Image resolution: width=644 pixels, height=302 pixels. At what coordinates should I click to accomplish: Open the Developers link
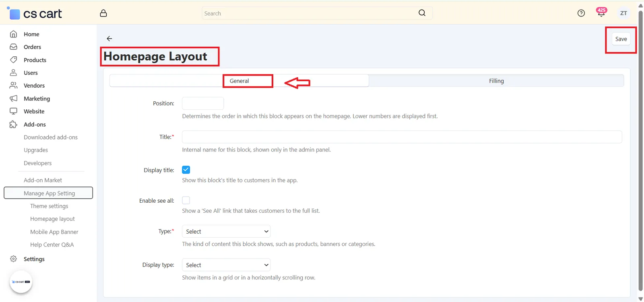(38, 163)
